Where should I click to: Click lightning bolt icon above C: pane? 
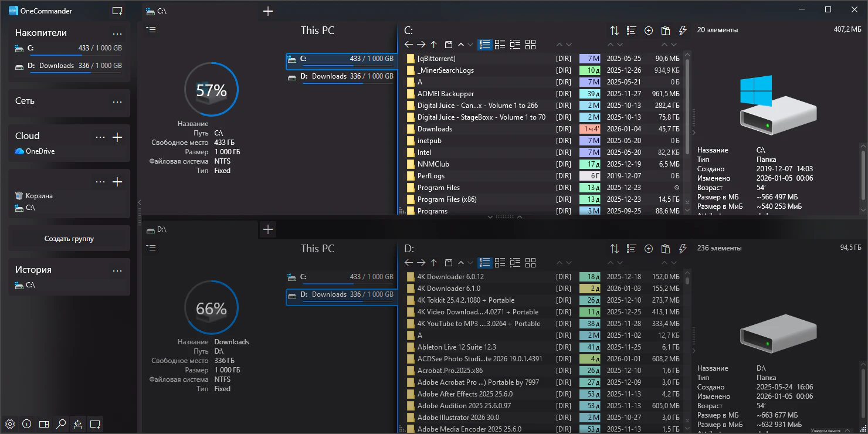tap(683, 30)
